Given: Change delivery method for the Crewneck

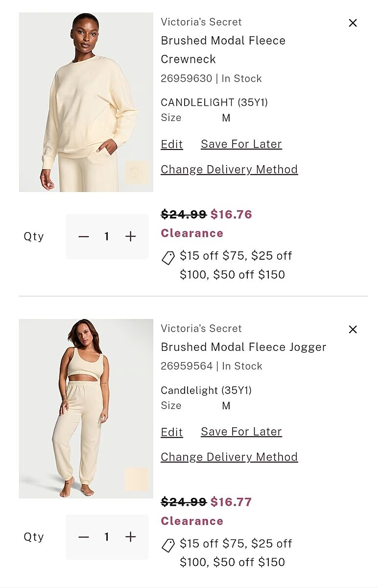Looking at the screenshot, I should [229, 170].
